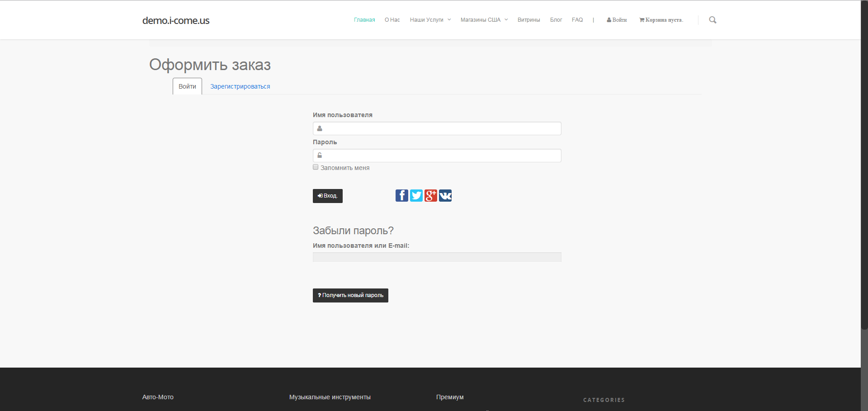Open the 'Главная' menu item
The image size is (868, 411).
(364, 20)
